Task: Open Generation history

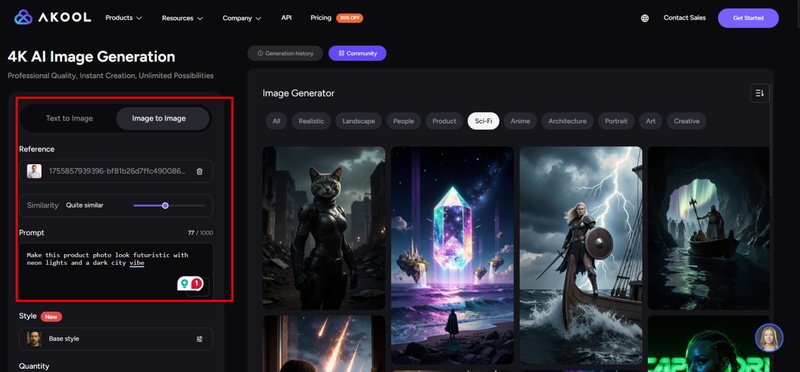Action: click(285, 53)
